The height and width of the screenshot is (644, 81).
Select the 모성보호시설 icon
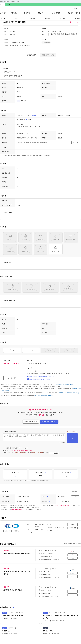click(40, 249)
